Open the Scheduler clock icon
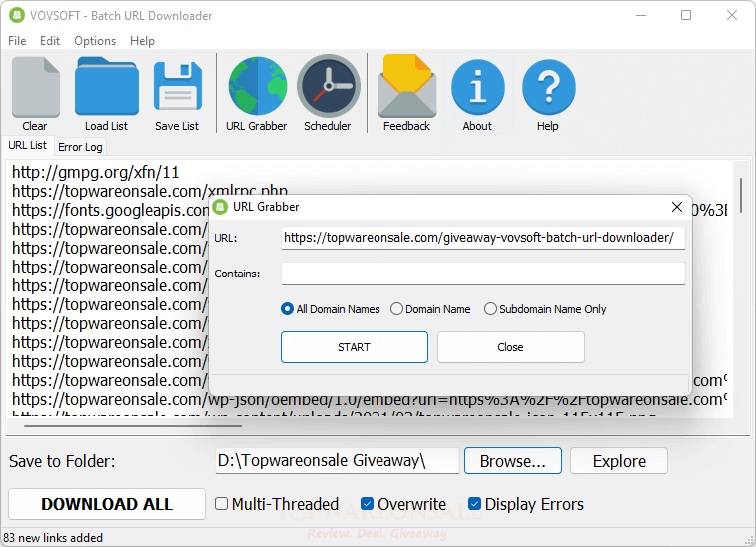 pyautogui.click(x=328, y=87)
